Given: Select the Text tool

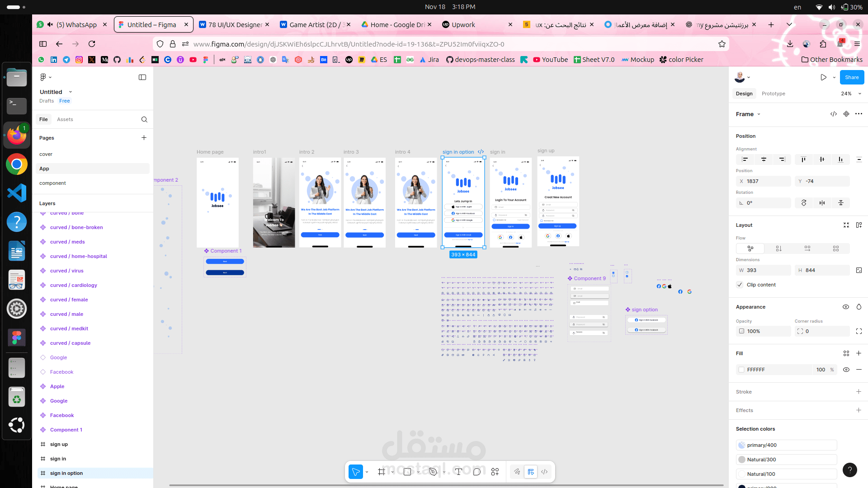Looking at the screenshot, I should 458,472.
